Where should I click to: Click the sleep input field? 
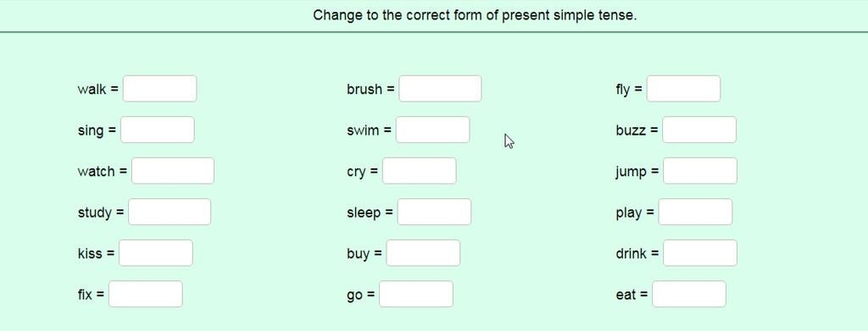pos(434,212)
